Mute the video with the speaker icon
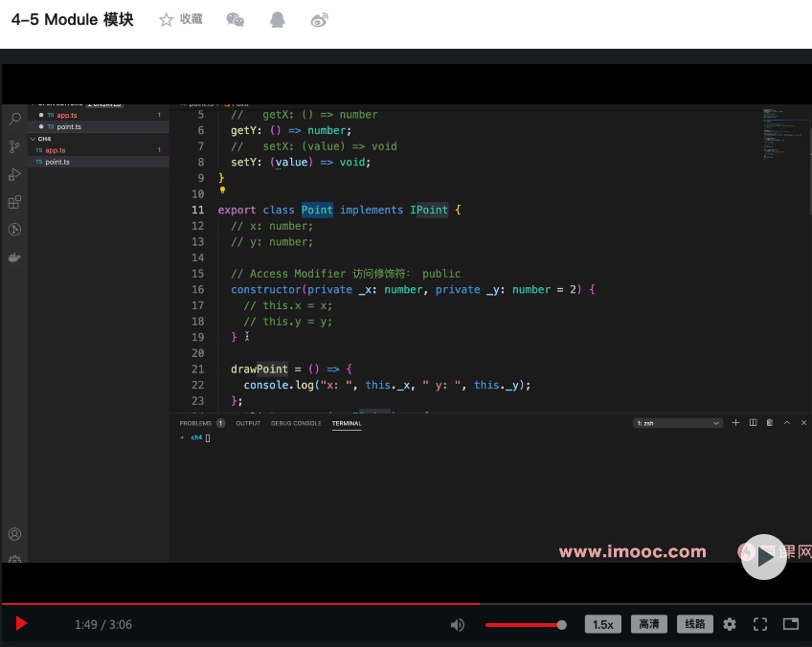Image resolution: width=812 pixels, height=647 pixels. point(458,625)
